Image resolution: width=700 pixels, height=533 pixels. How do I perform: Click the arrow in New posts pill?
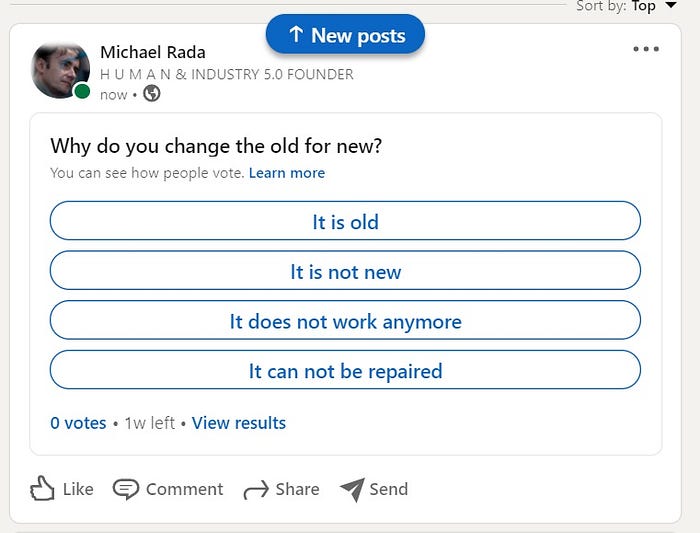point(295,35)
